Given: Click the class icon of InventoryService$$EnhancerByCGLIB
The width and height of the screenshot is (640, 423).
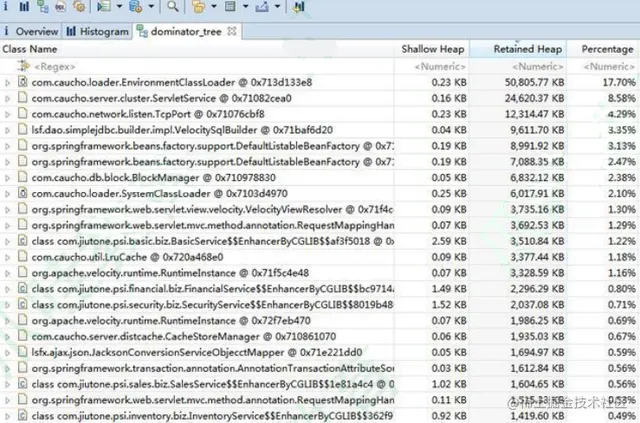Looking at the screenshot, I should point(22,415).
